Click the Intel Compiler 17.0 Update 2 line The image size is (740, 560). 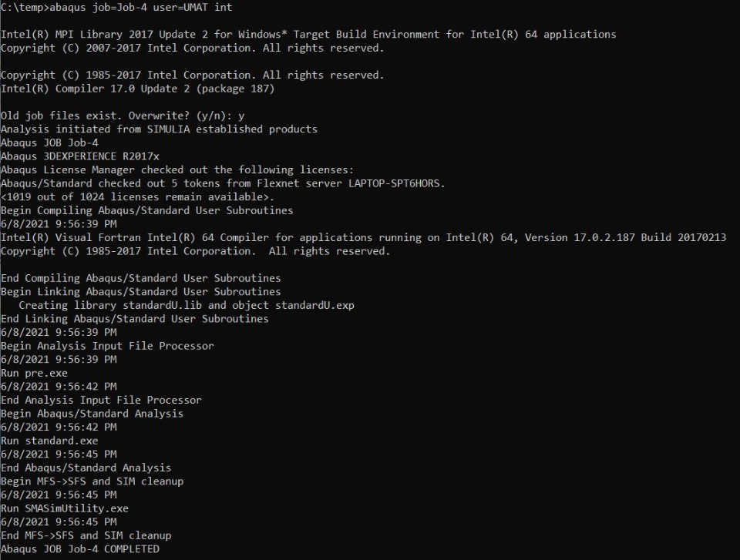coord(138,89)
